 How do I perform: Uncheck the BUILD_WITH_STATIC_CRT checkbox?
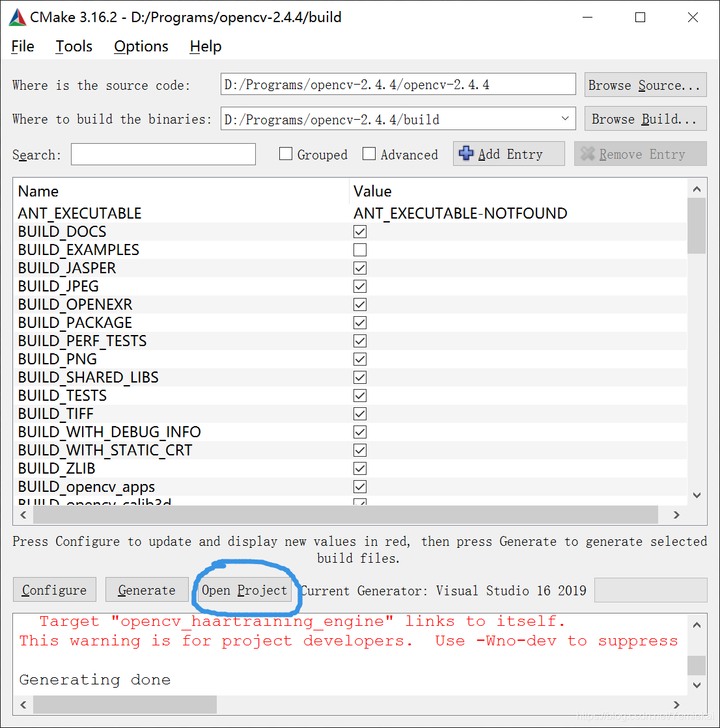click(360, 450)
